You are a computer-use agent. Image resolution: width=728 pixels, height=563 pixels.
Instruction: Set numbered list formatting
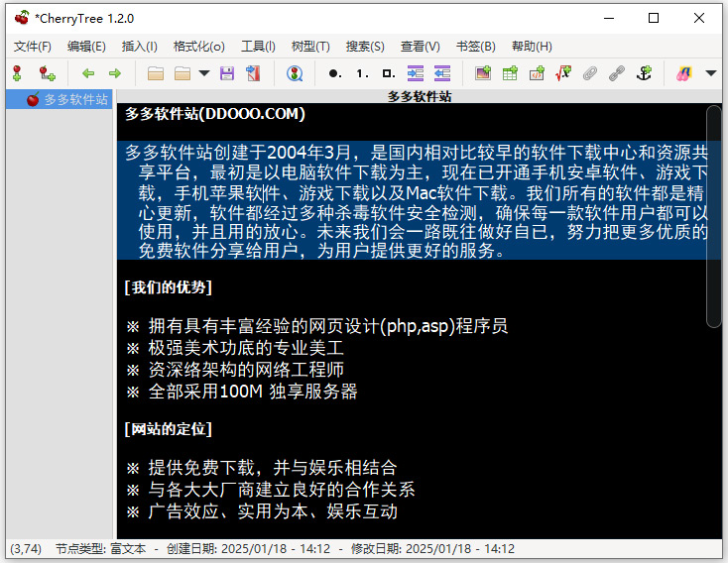point(362,73)
